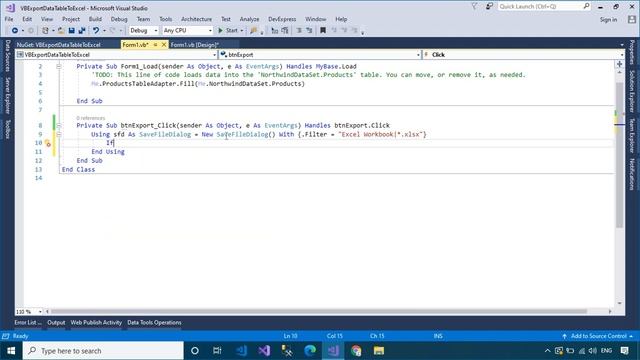640x360 pixels.
Task: Click the volume icon in system tray
Action: (593, 351)
